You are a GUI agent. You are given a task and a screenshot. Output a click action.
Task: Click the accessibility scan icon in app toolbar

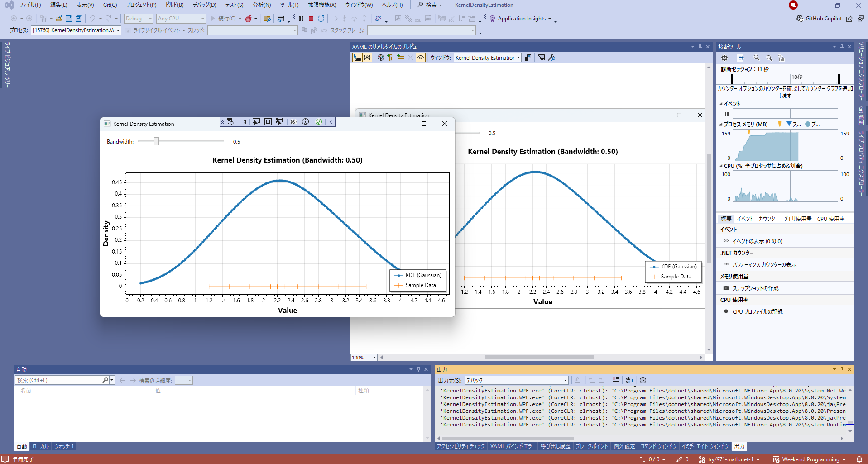point(306,122)
